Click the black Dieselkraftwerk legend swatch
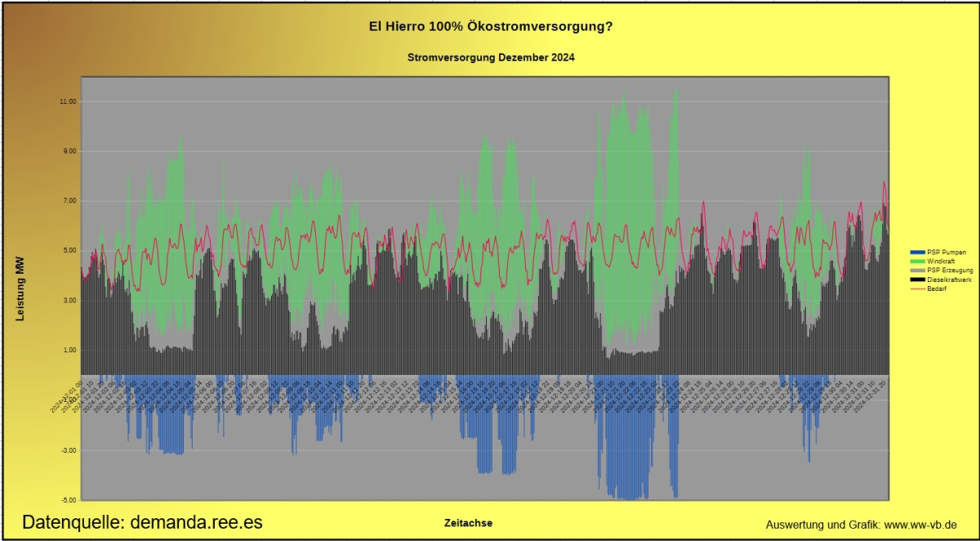This screenshot has height=541, width=980. [x=917, y=279]
